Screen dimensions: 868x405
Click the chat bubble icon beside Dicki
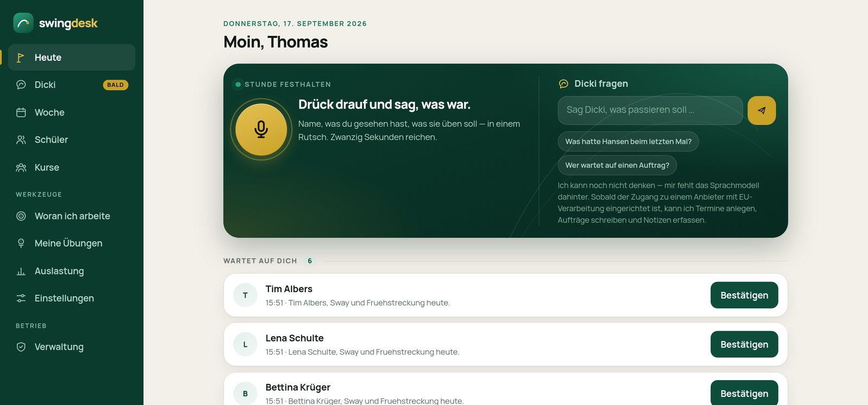click(21, 85)
